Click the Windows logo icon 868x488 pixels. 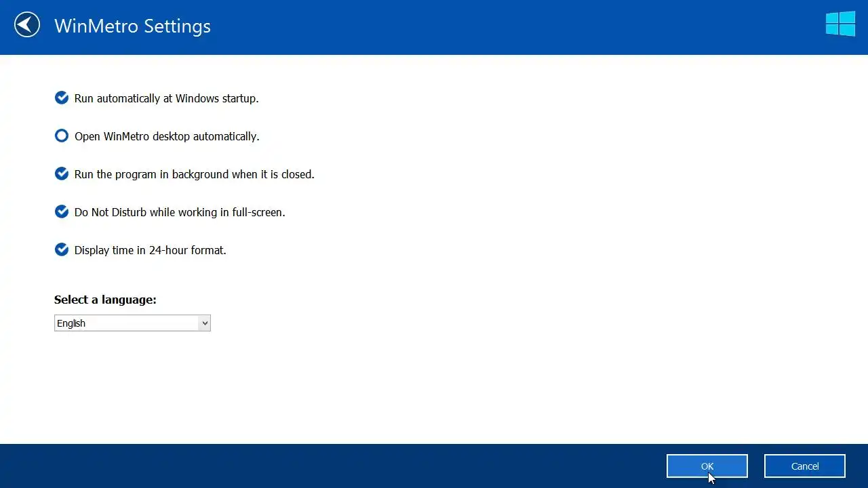point(840,24)
